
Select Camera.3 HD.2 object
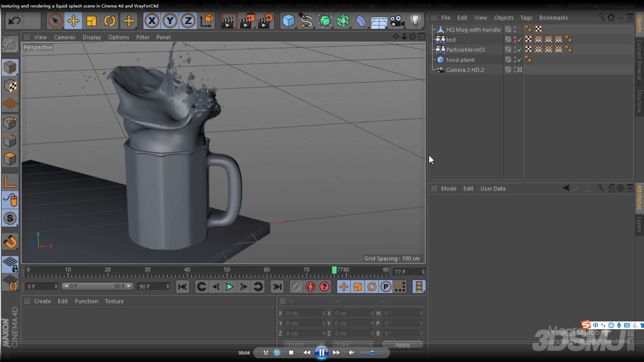465,70
